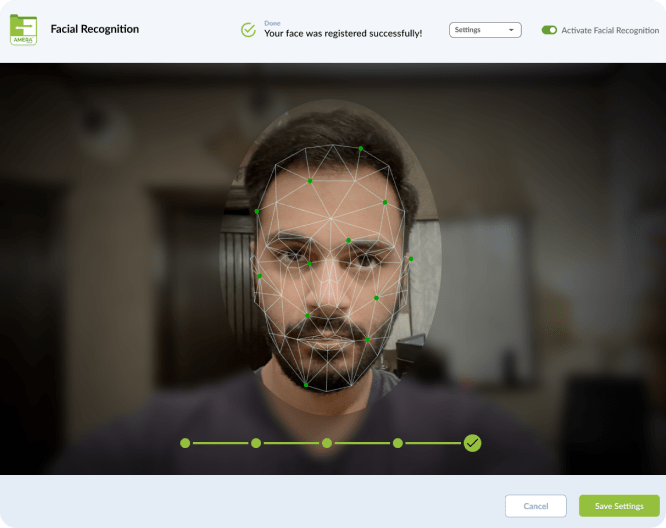Click the Save Settings button
Viewport: 666px width, 528px height.
[x=619, y=506]
